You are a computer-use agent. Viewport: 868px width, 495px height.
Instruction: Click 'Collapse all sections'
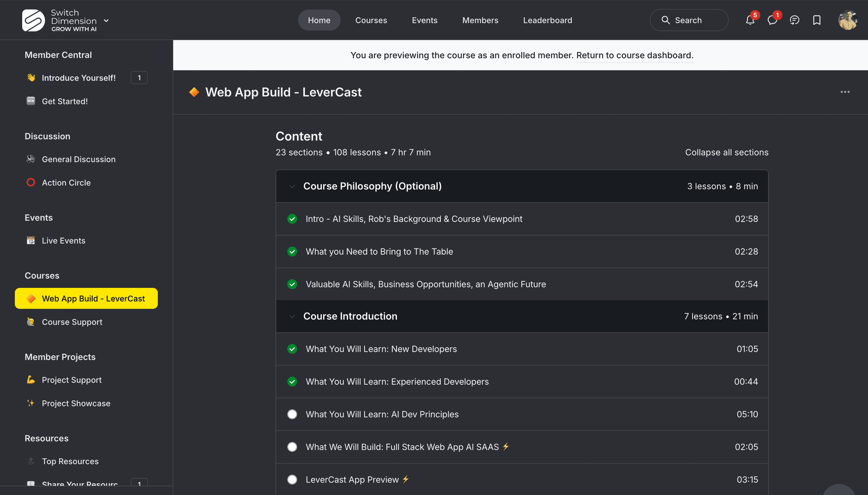coord(726,152)
